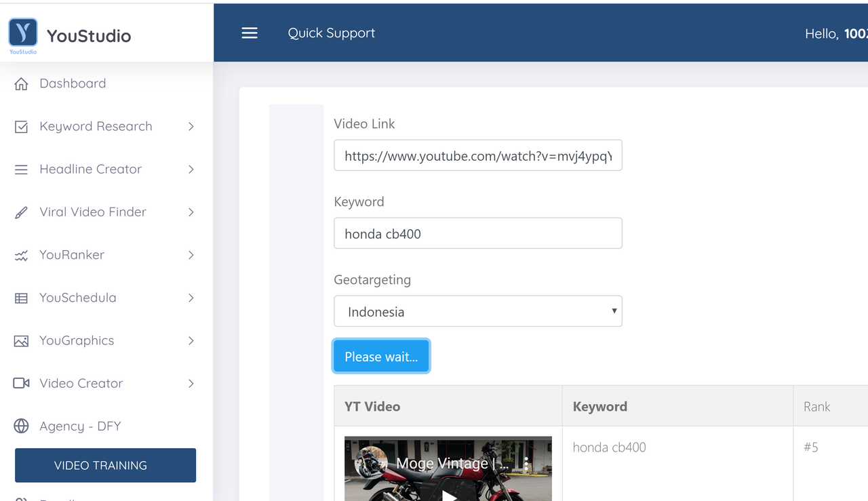Click the honda cb400 table cell
The image size is (868, 501).
pyautogui.click(x=610, y=447)
